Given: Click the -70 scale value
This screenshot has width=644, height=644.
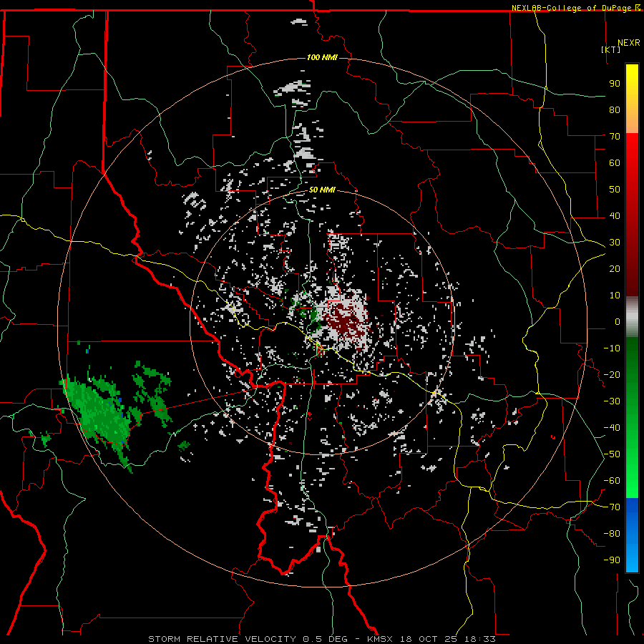Looking at the screenshot, I should (612, 507).
